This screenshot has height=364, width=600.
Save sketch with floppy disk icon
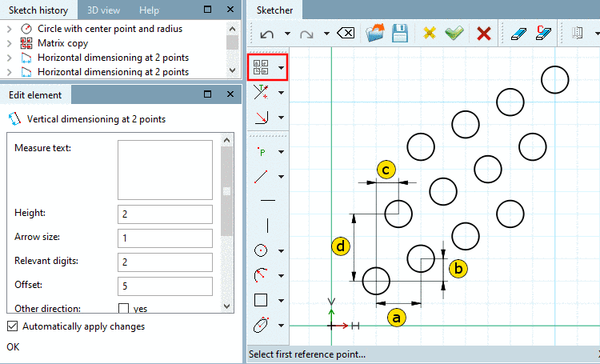tap(400, 33)
